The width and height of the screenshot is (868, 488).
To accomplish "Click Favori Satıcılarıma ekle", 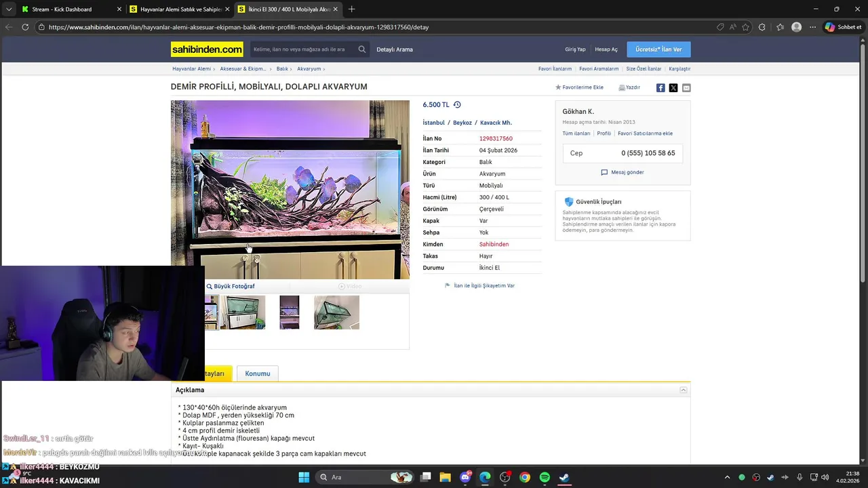I will tap(645, 134).
